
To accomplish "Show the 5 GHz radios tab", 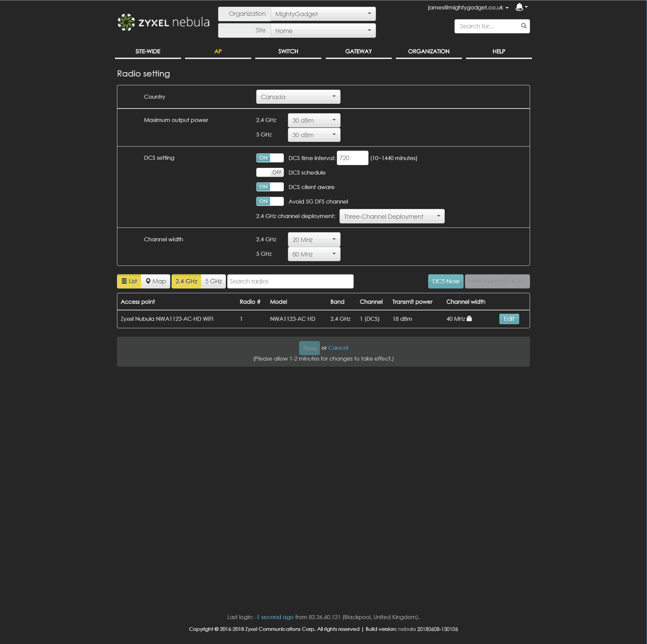I will click(x=213, y=281).
